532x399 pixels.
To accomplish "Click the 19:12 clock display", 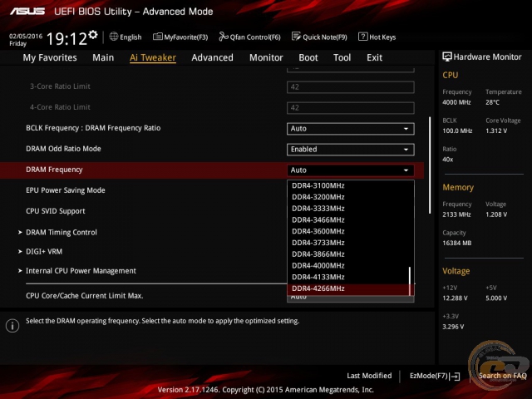I will pyautogui.click(x=66, y=39).
